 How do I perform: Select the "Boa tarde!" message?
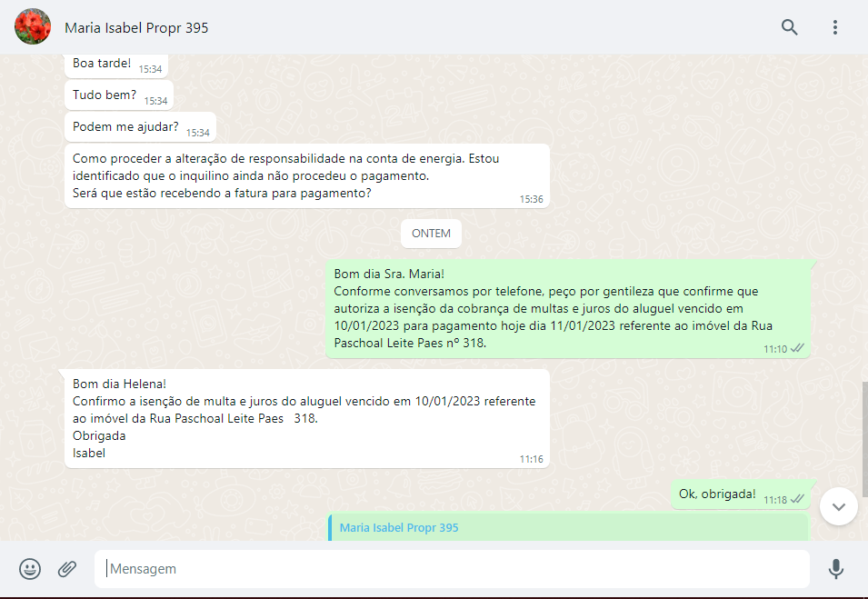tap(102, 65)
